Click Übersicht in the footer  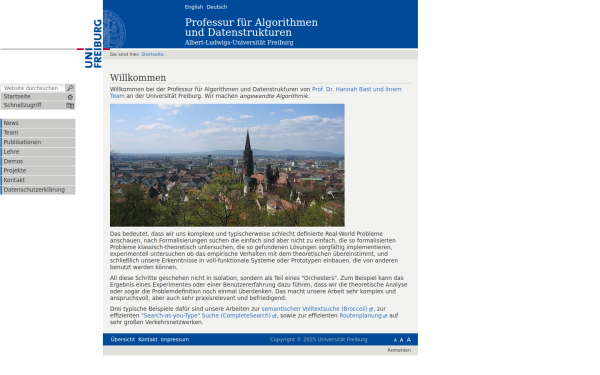(x=122, y=339)
